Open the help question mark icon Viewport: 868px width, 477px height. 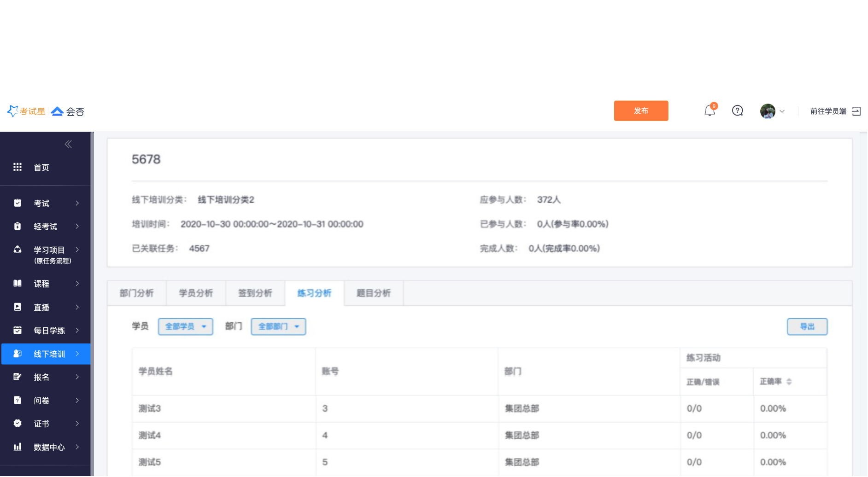[737, 111]
